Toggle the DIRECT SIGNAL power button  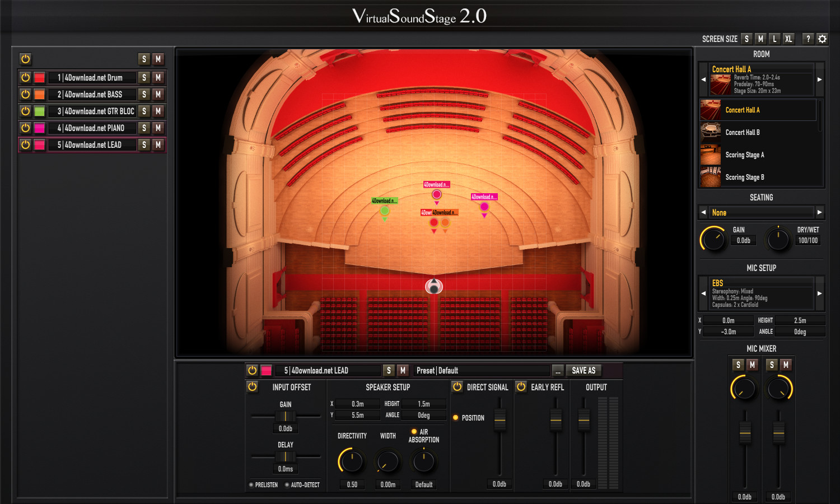pos(458,386)
